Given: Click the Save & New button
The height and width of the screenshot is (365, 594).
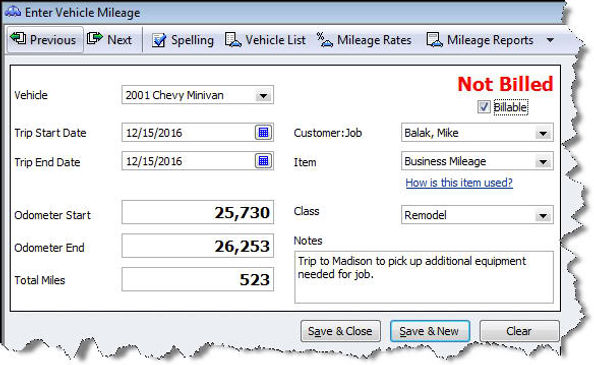Looking at the screenshot, I should pyautogui.click(x=430, y=331).
